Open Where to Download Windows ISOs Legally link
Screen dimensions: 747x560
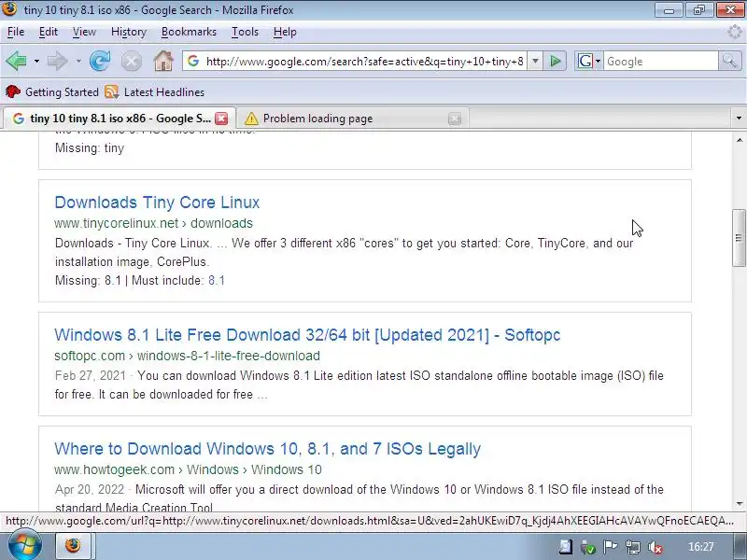coord(267,449)
